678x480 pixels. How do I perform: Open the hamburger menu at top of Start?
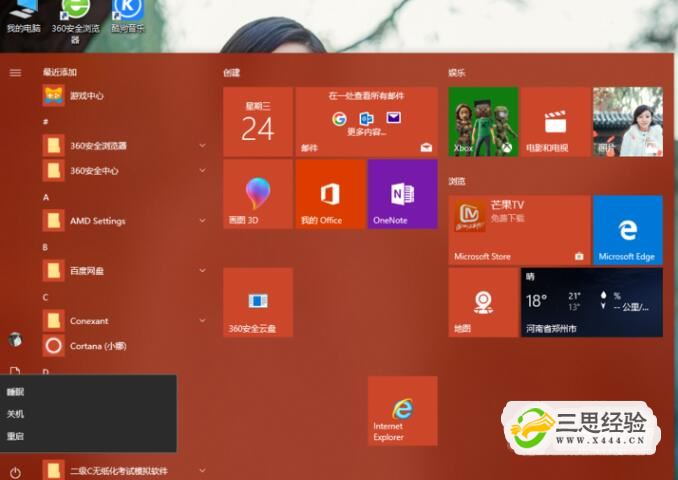(15, 73)
